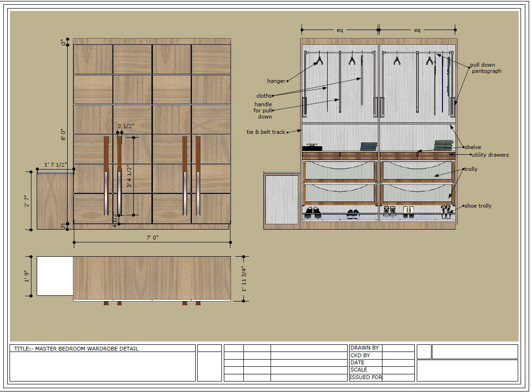The image size is (532, 392).
Task: Click the 1' 11 3/4" depth dimension
Action: point(244,278)
